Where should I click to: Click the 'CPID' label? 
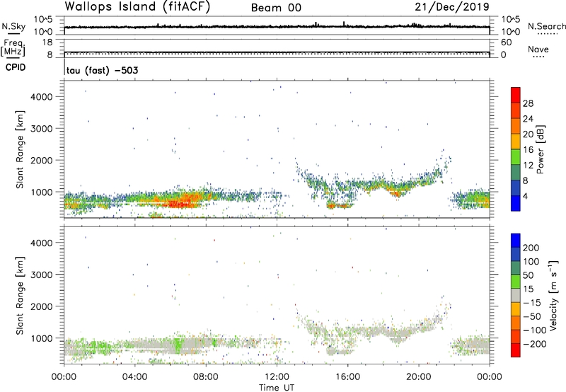tap(16, 67)
